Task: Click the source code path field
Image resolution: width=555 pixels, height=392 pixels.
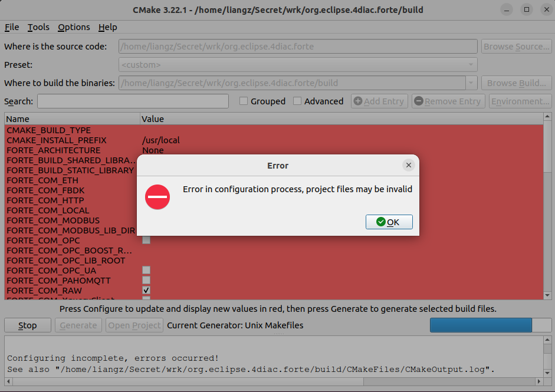Action: 298,47
